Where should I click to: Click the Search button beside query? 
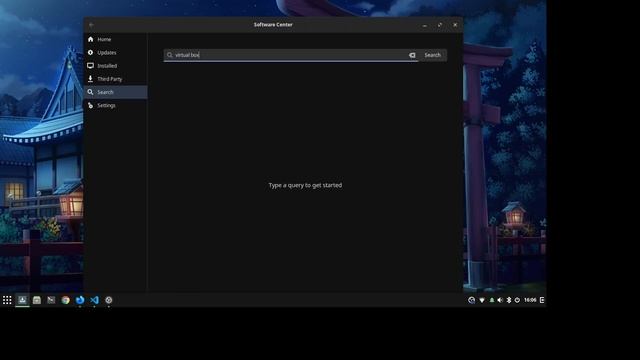click(432, 55)
